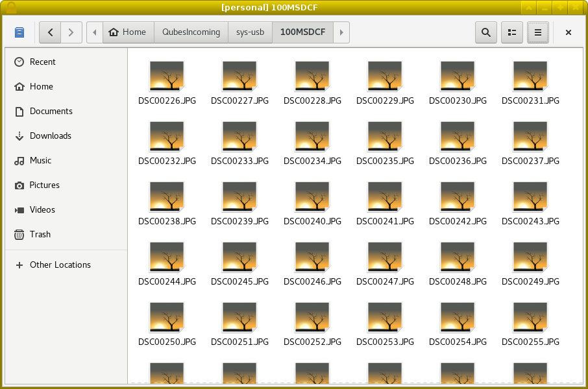Screen dimensions: 588x389
Task: Click the DSC00250.JPG file name label
Action: click(167, 342)
